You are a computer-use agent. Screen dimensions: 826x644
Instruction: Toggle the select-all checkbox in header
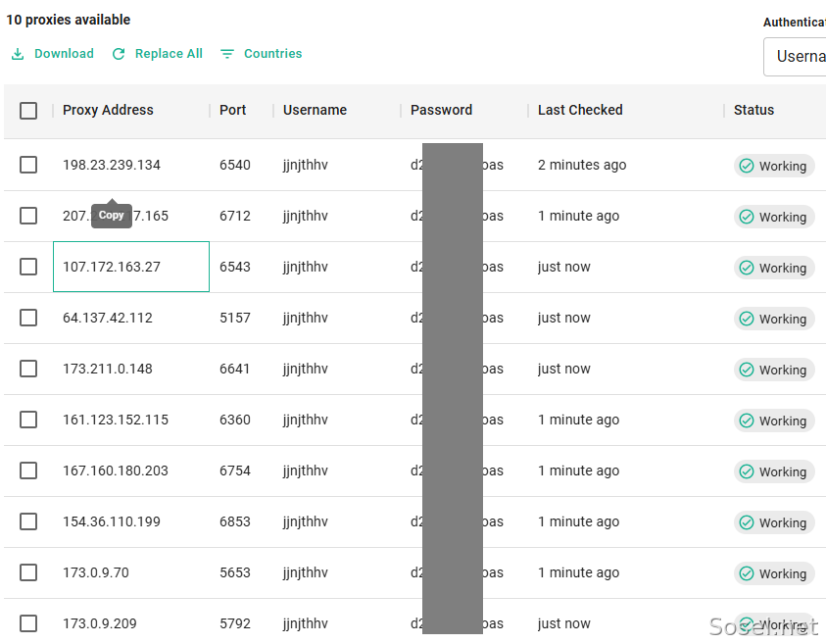[x=28, y=111]
